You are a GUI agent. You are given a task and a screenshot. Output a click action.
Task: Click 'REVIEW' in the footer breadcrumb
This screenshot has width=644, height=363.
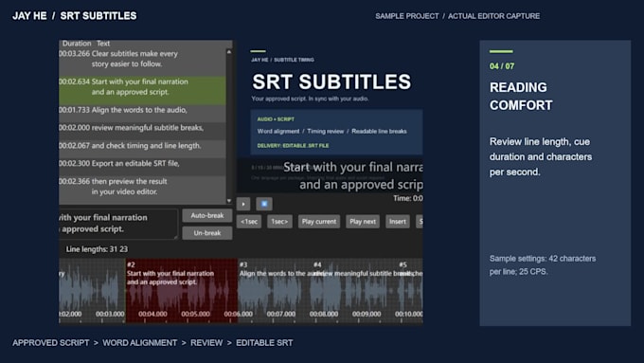[x=206, y=343]
